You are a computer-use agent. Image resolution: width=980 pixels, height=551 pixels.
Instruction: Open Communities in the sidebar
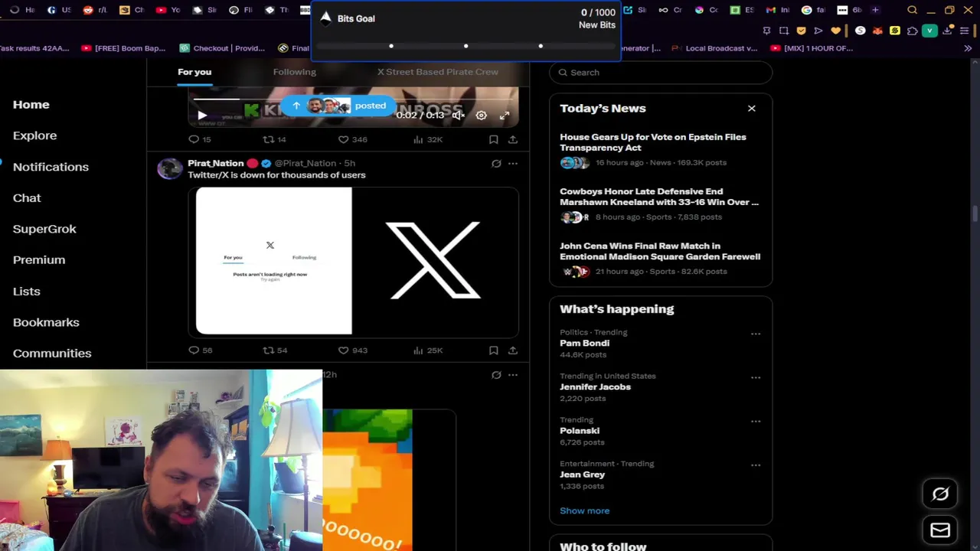(52, 353)
